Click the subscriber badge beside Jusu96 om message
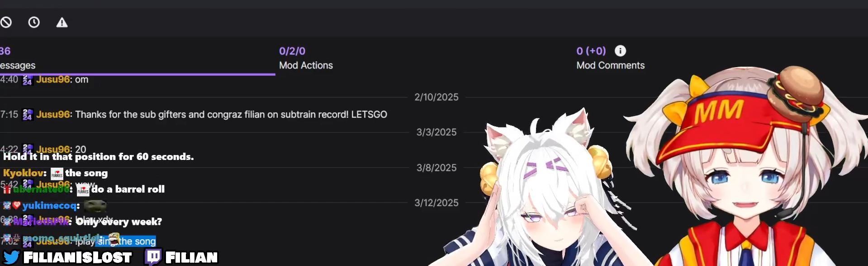 (27, 80)
